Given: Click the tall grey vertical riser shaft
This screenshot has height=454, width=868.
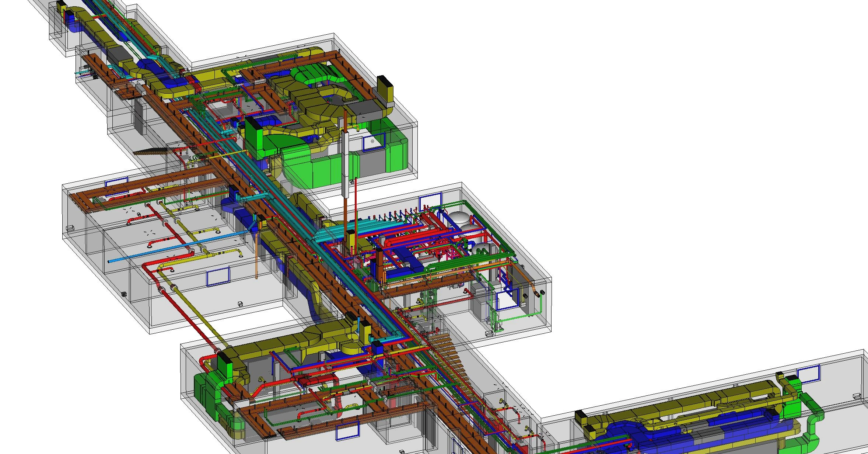Looking at the screenshot, I should coord(346,165).
